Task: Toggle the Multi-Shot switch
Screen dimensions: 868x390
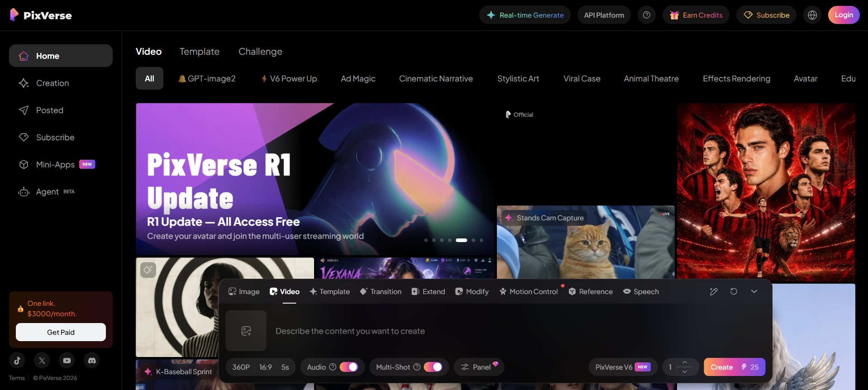Action: (x=433, y=367)
